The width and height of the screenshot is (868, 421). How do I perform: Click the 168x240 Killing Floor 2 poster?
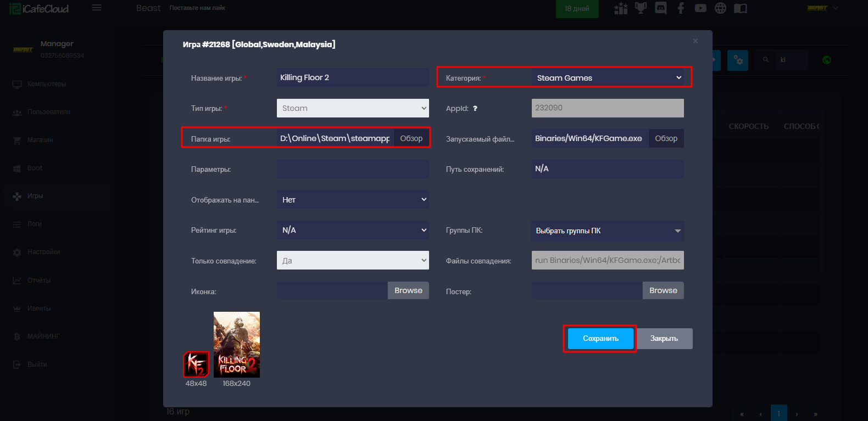(x=237, y=345)
